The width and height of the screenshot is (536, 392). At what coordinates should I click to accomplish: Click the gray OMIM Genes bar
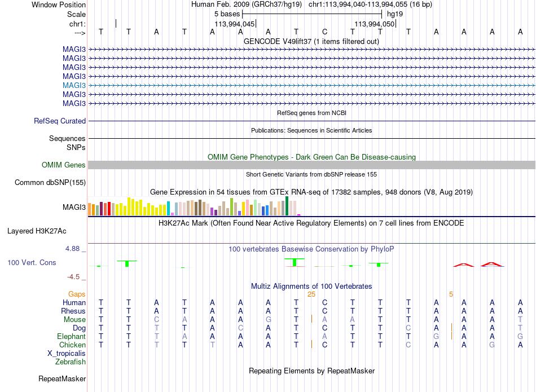[x=311, y=165]
